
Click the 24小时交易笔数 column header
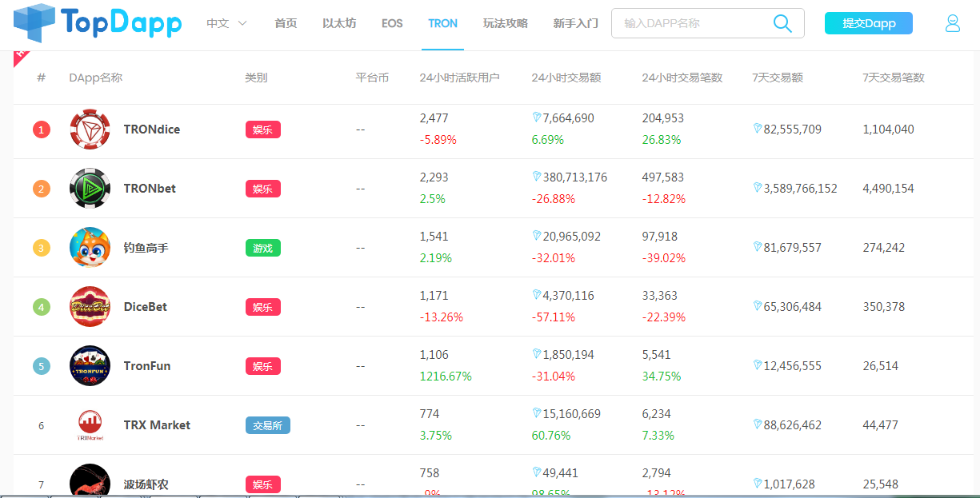(682, 78)
